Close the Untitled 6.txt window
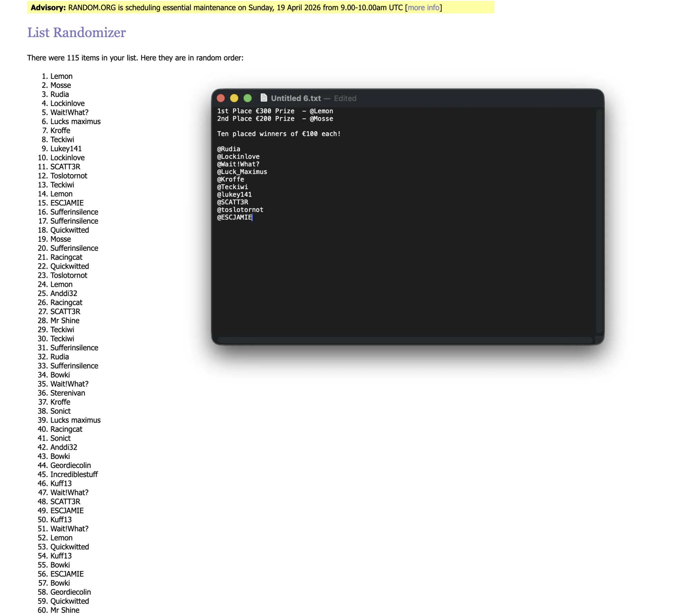Image resolution: width=685 pixels, height=616 pixels. click(221, 98)
